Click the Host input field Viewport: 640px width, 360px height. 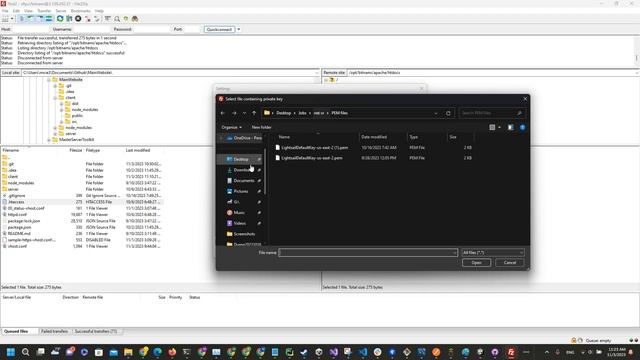(x=31, y=29)
